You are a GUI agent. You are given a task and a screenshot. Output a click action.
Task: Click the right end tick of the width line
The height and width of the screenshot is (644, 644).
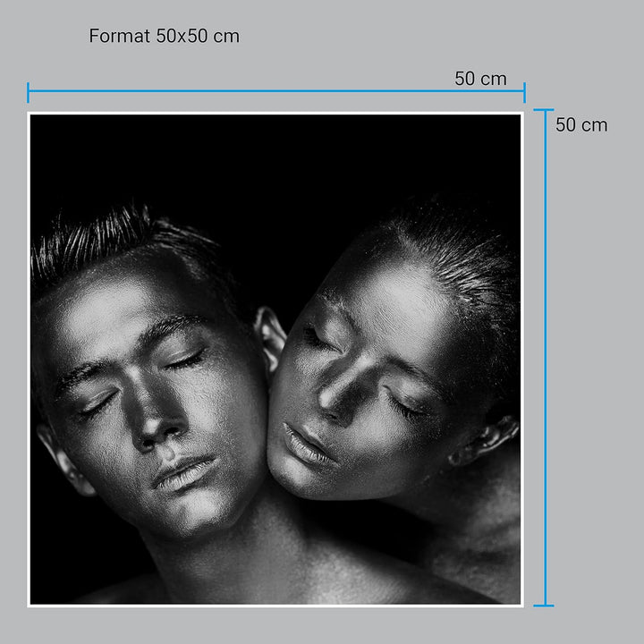524,92
